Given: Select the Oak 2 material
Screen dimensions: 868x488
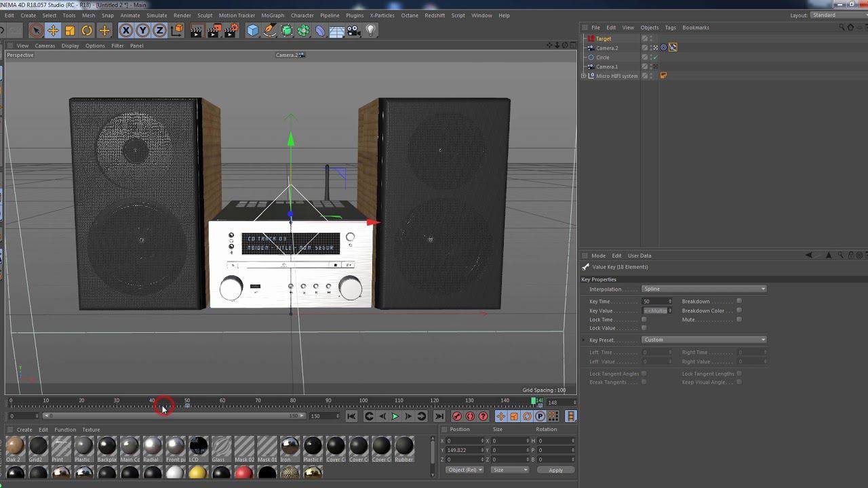Looking at the screenshot, I should click(15, 449).
